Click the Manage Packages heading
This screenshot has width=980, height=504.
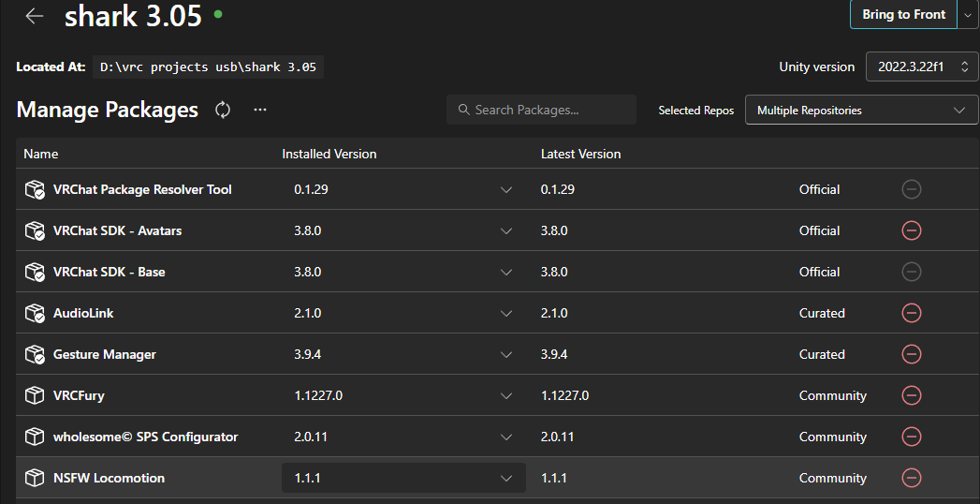[x=108, y=110]
